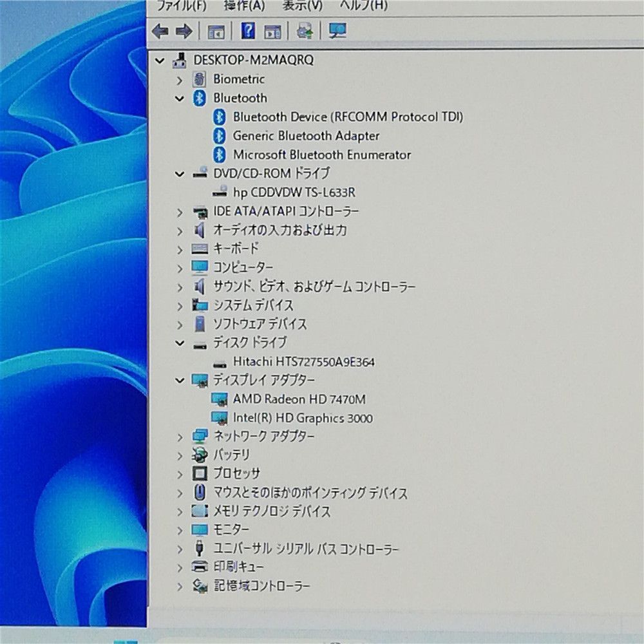Select the Intel(R) HD Graphics 3000 label

[303, 418]
